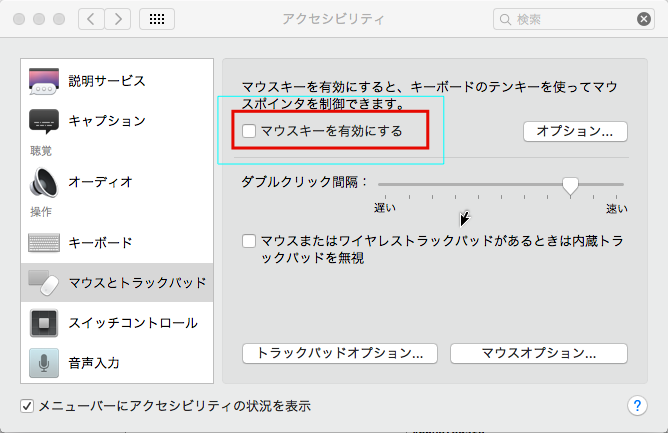The height and width of the screenshot is (433, 668).
Task: Click the ダブルクリック間隔 slider thumb
Action: [x=570, y=186]
